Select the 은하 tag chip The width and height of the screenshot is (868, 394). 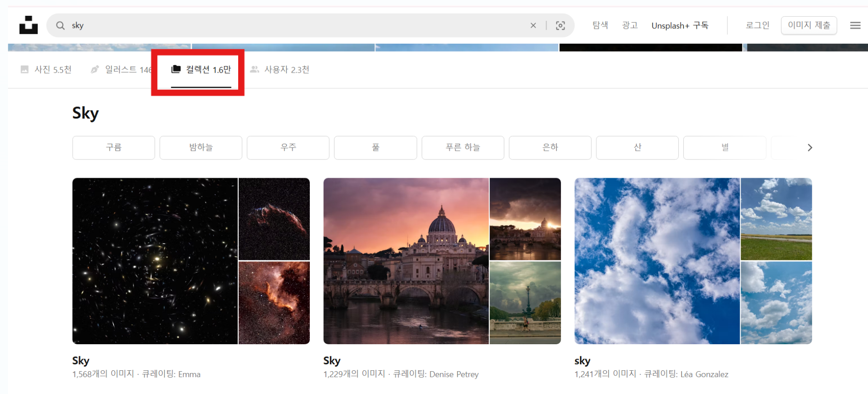point(550,147)
